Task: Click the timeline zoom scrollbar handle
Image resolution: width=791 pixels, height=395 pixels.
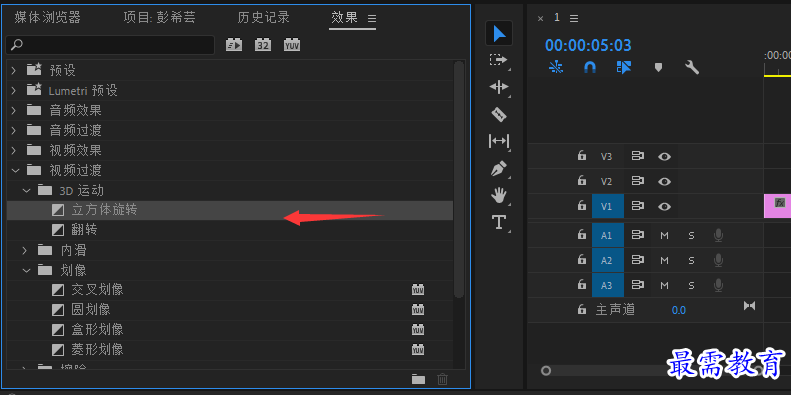Action: click(x=546, y=371)
